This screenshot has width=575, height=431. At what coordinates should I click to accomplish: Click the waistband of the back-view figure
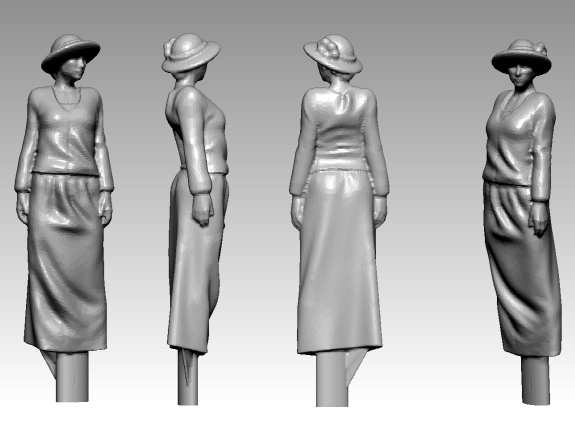[x=340, y=171]
